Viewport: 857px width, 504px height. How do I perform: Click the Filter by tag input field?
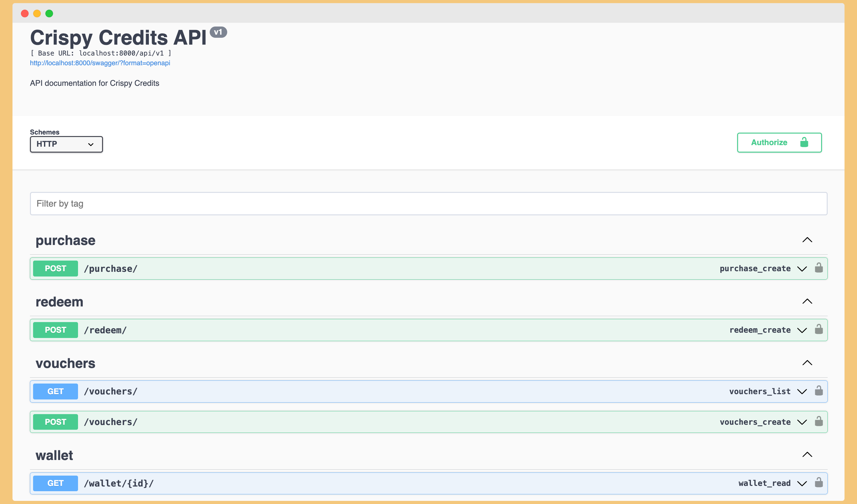[x=429, y=204]
